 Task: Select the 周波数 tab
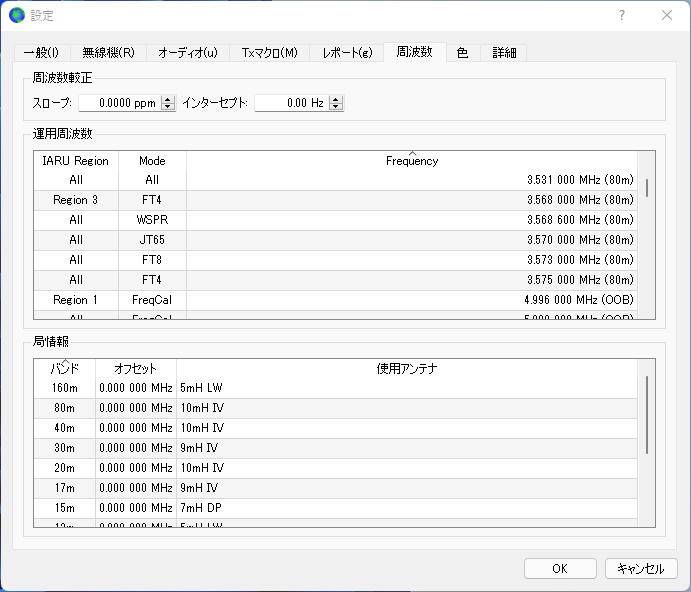(x=415, y=52)
